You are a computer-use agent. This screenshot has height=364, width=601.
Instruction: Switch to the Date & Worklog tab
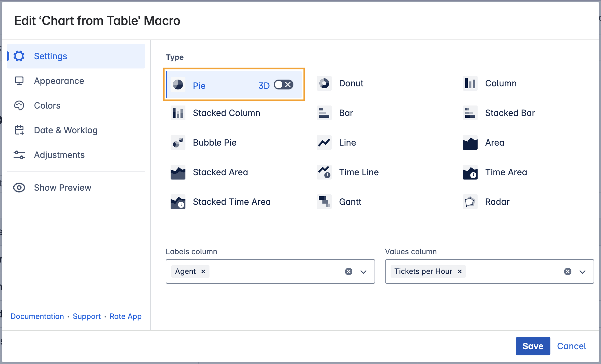(x=65, y=130)
